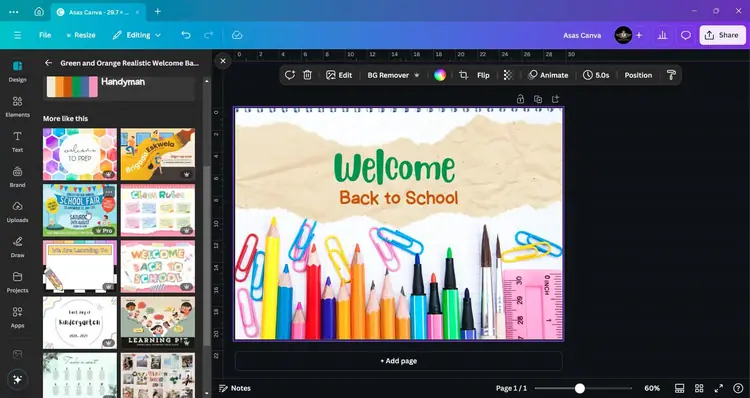The image size is (750, 398).
Task: Expand the BG Remover dropdown arrow
Action: pos(417,75)
